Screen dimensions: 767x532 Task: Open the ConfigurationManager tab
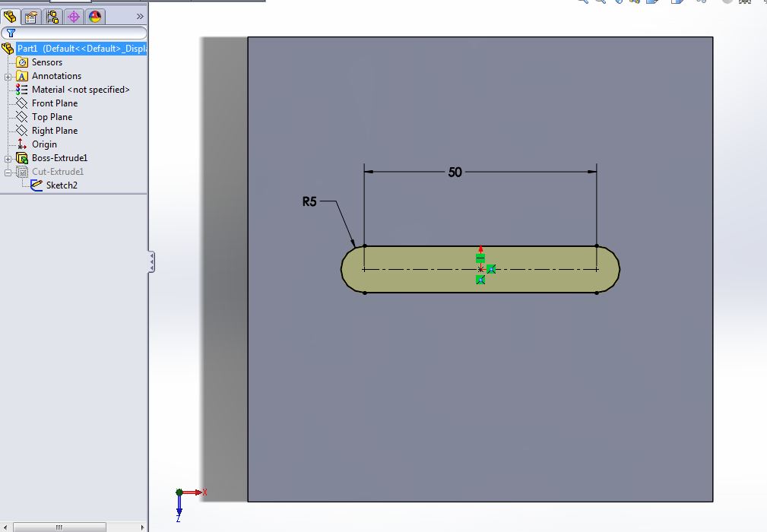point(52,16)
